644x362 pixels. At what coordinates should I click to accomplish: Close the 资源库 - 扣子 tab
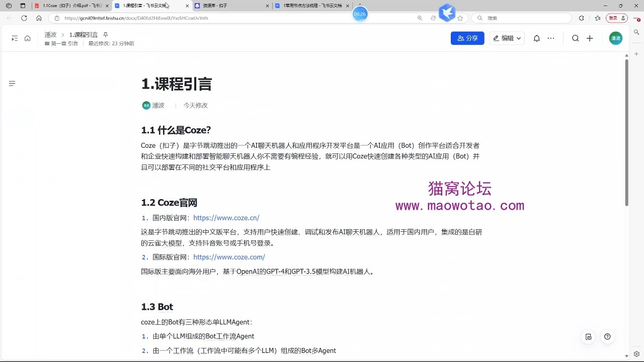[267, 6]
